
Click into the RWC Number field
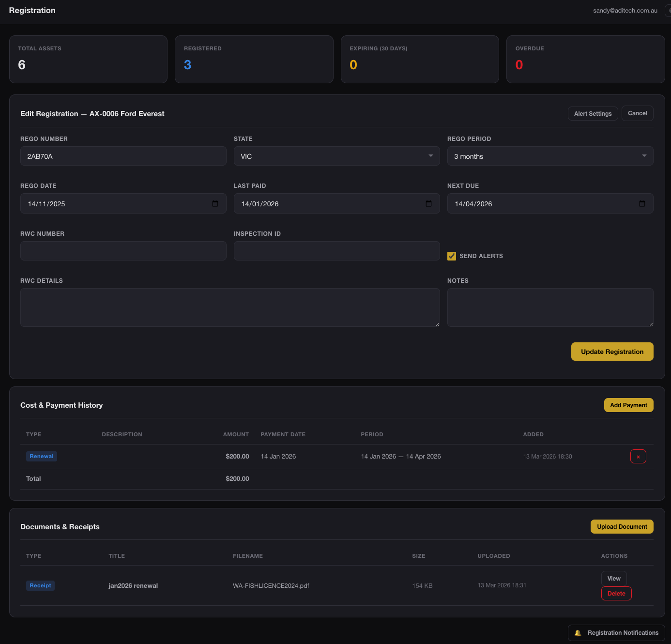coord(123,251)
